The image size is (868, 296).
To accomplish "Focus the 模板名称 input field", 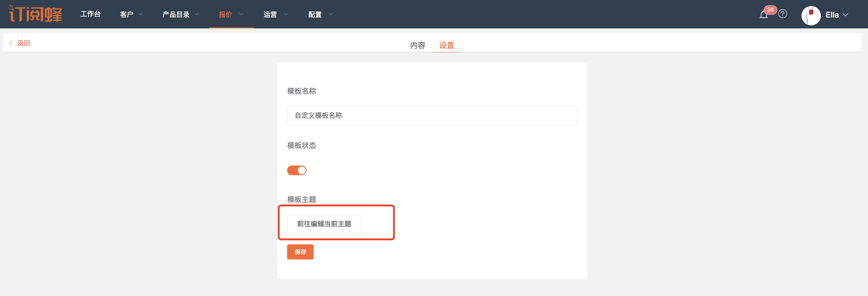I will (x=432, y=115).
